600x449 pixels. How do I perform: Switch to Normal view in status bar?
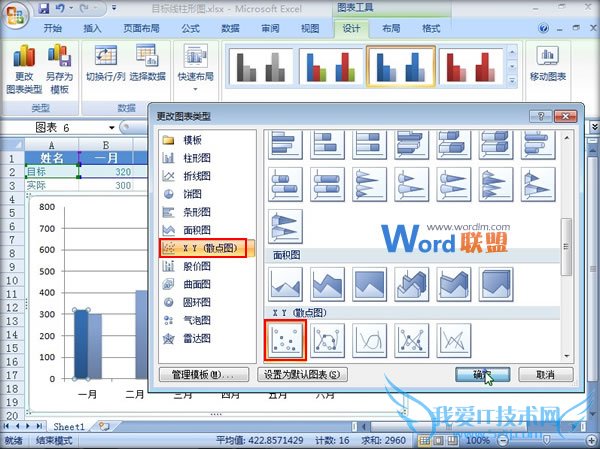pyautogui.click(x=424, y=440)
